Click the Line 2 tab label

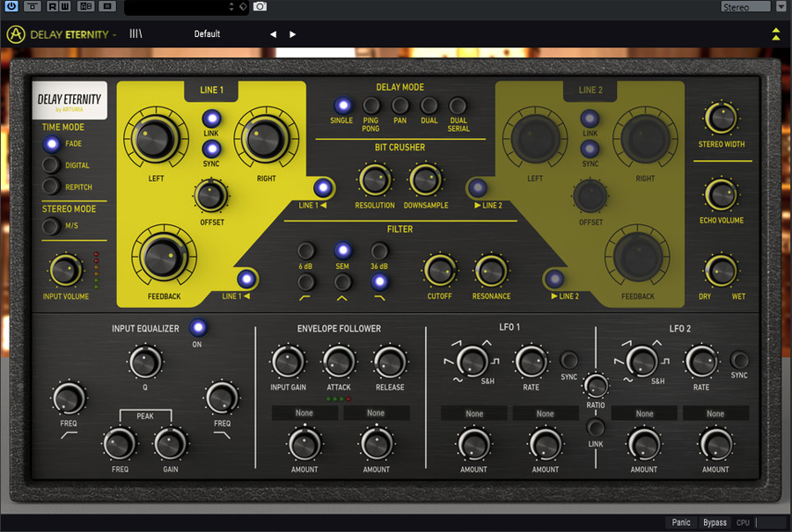tap(590, 90)
